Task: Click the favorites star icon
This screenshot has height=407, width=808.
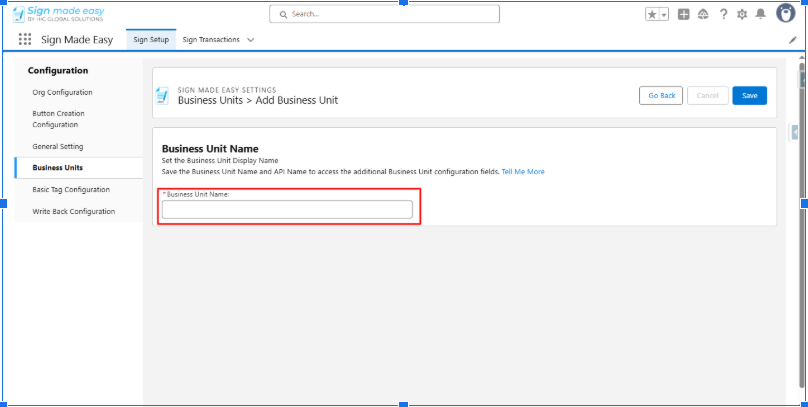Action: (652, 14)
